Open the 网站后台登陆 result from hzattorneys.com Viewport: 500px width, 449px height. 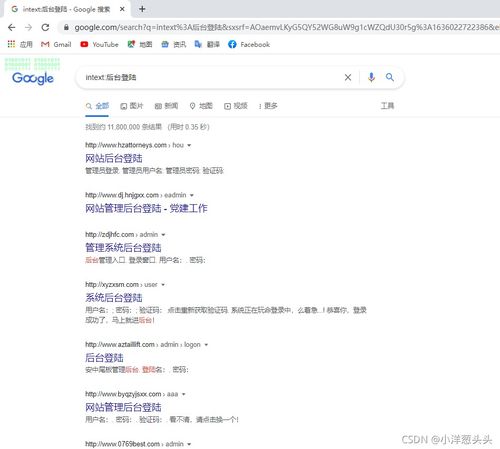pos(114,158)
